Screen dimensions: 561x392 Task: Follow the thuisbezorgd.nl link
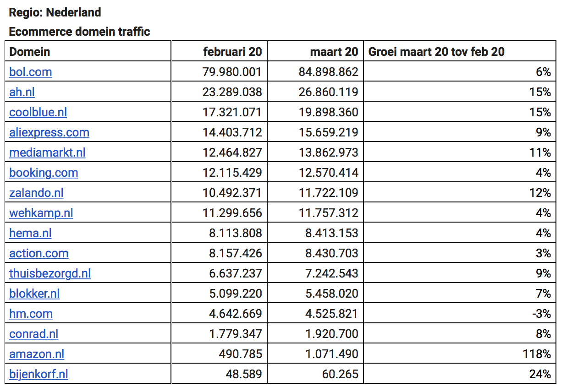click(49, 273)
